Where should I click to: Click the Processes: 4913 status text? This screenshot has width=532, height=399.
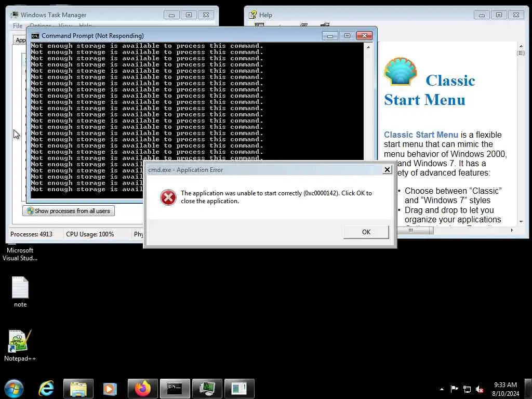pyautogui.click(x=31, y=234)
